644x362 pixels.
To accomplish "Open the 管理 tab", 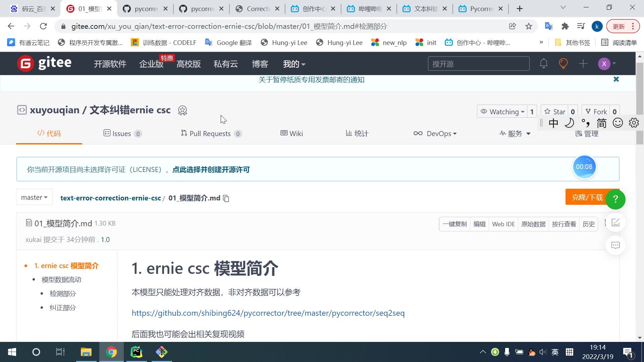I will [x=587, y=134].
